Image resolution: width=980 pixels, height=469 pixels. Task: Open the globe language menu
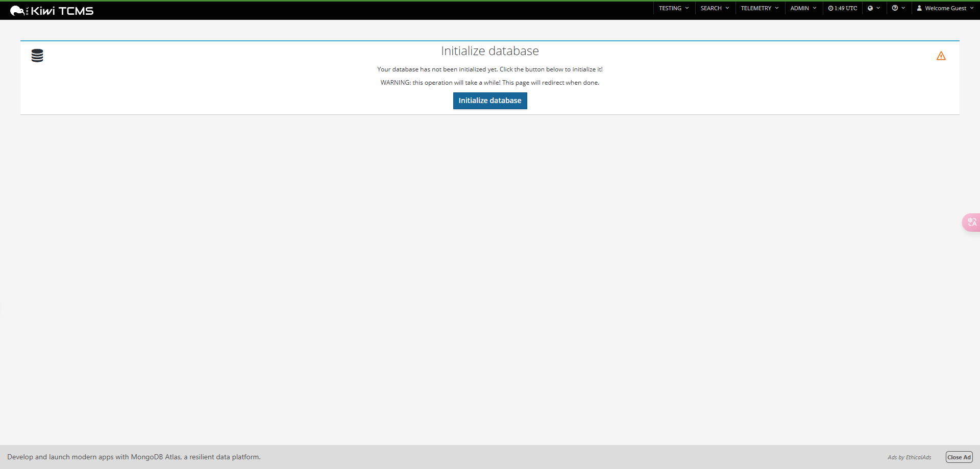click(x=873, y=8)
